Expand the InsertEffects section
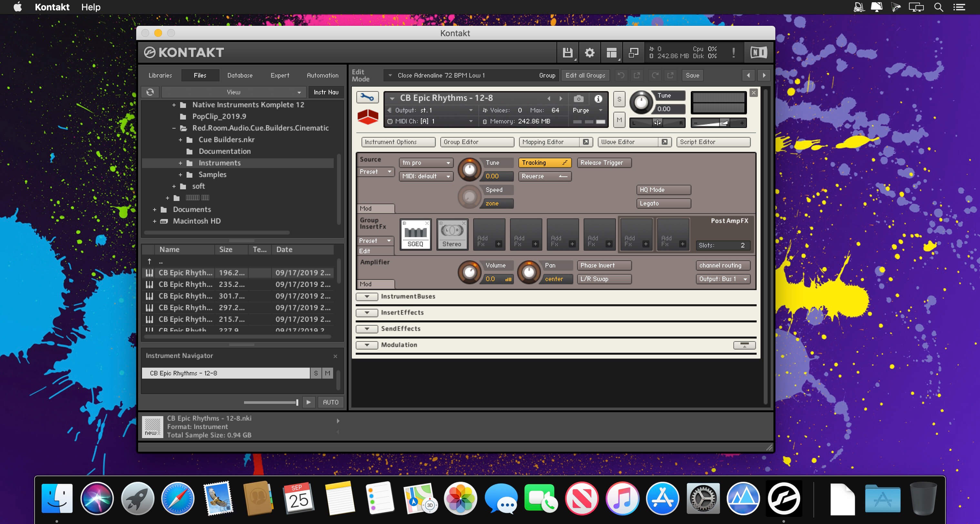The image size is (980, 524). (367, 313)
